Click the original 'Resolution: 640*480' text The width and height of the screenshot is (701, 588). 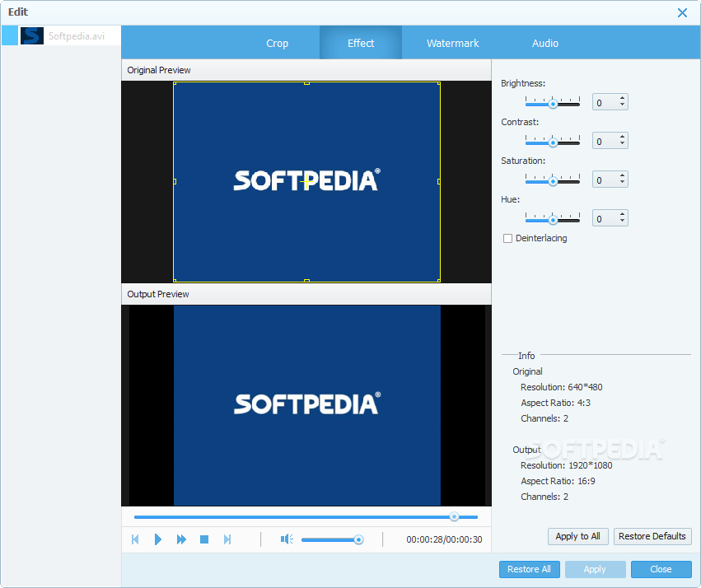(562, 387)
